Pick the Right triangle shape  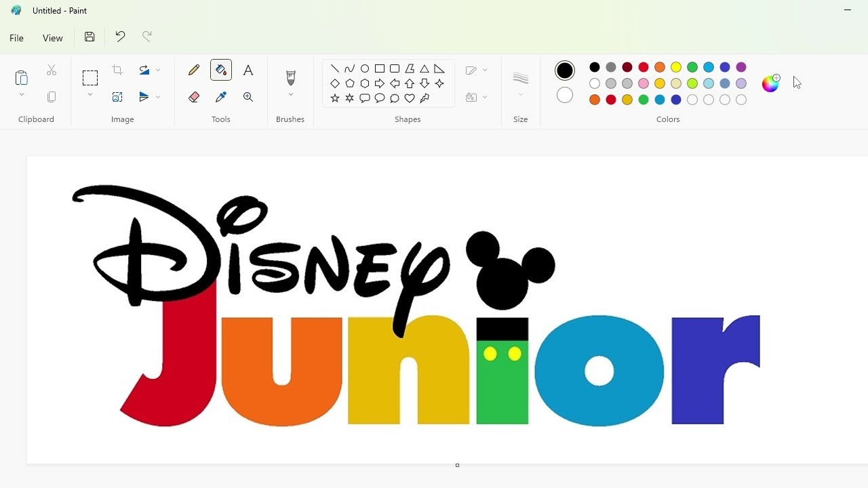[439, 68]
